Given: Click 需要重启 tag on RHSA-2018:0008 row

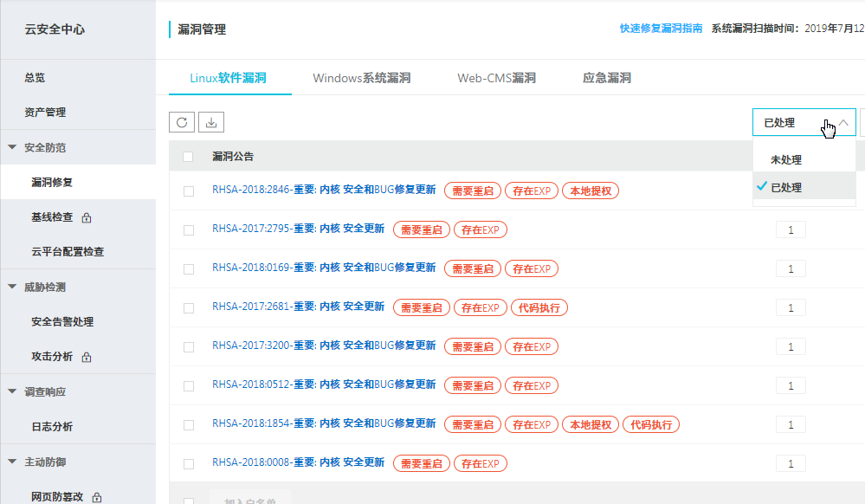Looking at the screenshot, I should [x=422, y=463].
